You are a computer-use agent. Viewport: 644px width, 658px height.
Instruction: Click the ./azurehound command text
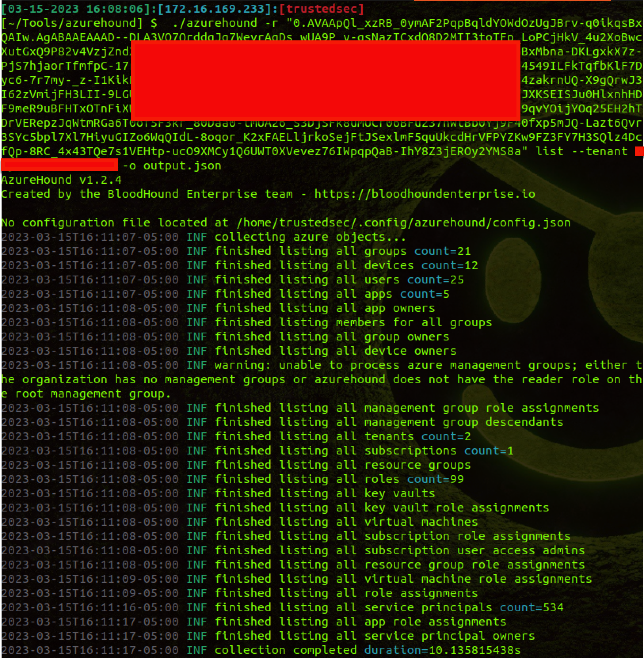click(215, 23)
